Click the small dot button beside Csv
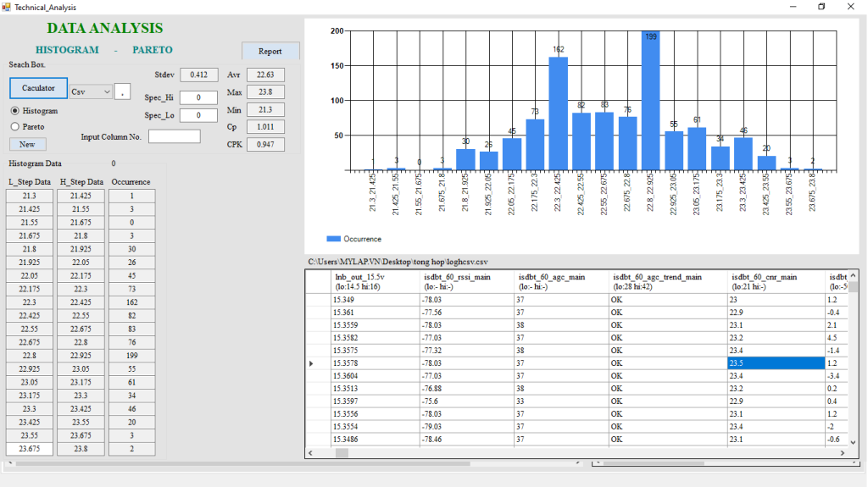The image size is (868, 487). tap(122, 91)
